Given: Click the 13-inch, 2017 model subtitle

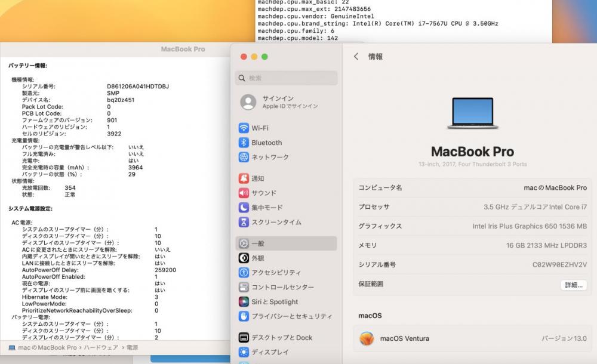Looking at the screenshot, I should (472, 164).
